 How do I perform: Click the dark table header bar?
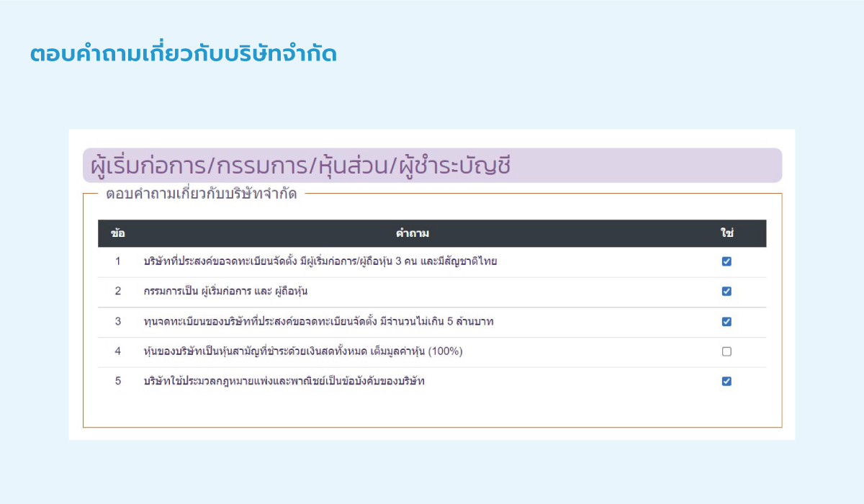coord(432,234)
